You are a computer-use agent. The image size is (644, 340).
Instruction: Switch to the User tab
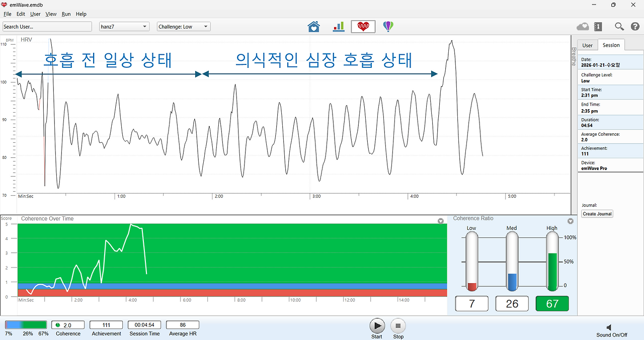587,45
